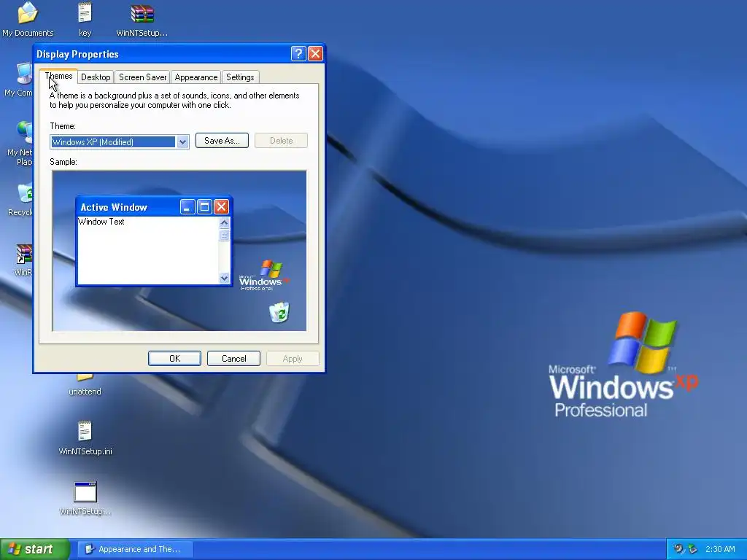Select the WinNTSetup application icon at bottom
This screenshot has height=560, width=747.
[85, 498]
